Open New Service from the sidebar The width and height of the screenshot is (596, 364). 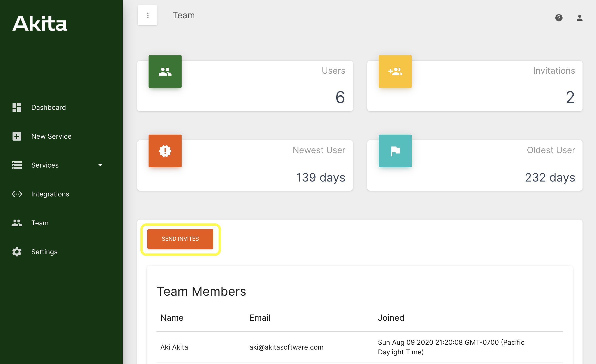(51, 136)
